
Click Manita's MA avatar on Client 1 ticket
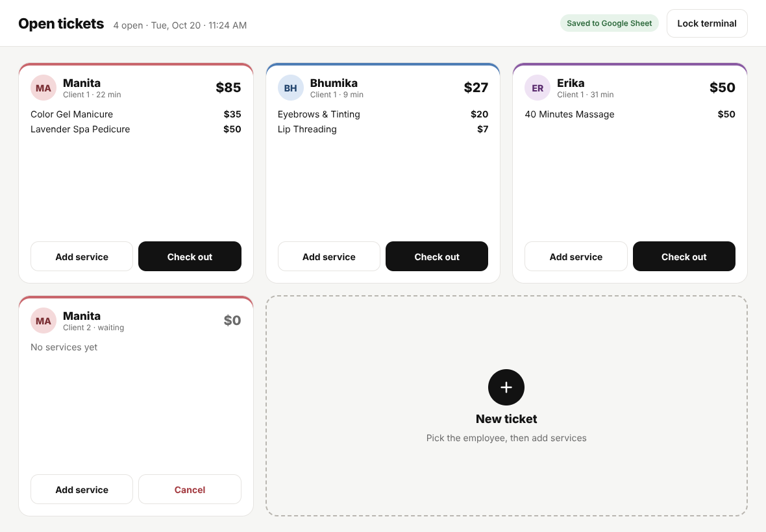click(43, 88)
